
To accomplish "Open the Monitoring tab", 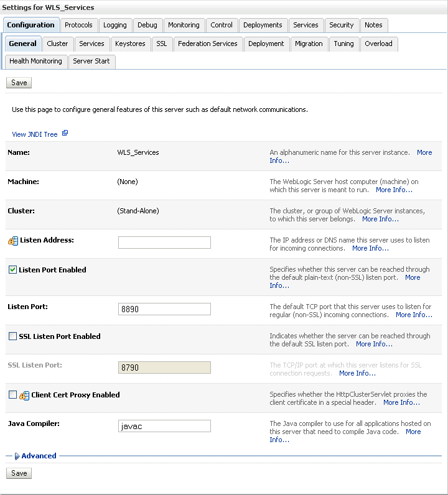I will tap(184, 25).
